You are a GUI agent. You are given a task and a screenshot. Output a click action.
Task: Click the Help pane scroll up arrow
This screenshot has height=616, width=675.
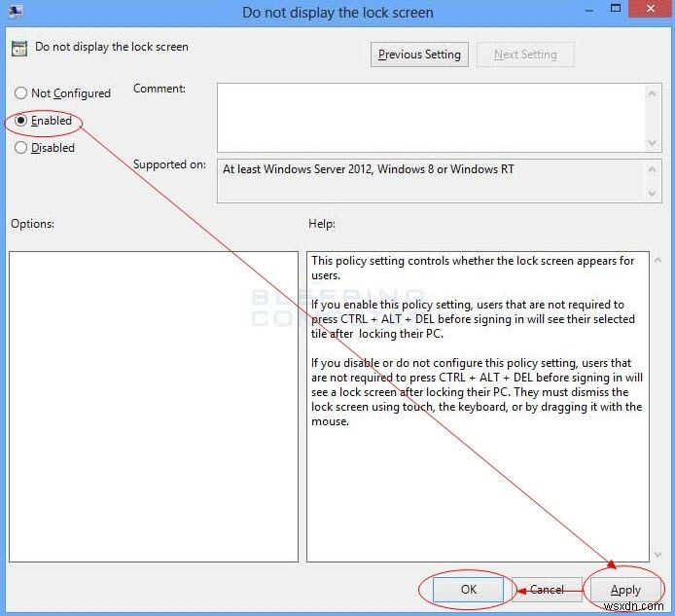(x=657, y=260)
